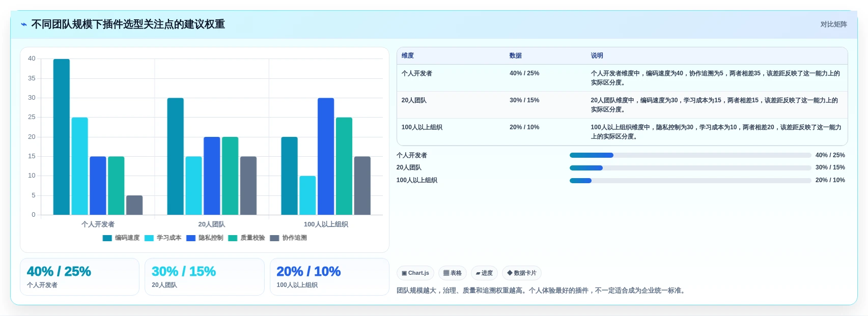Click the 20人团队 x-axis label

click(x=212, y=224)
